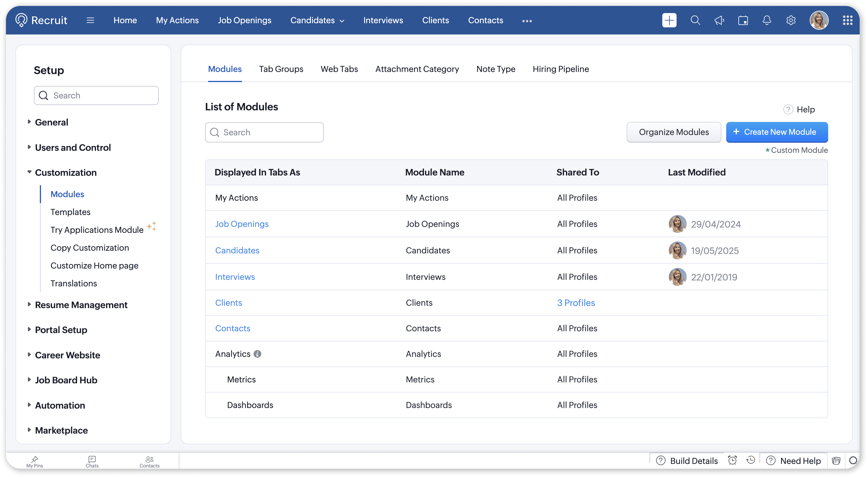Open the global search magnifier icon

pyautogui.click(x=695, y=20)
